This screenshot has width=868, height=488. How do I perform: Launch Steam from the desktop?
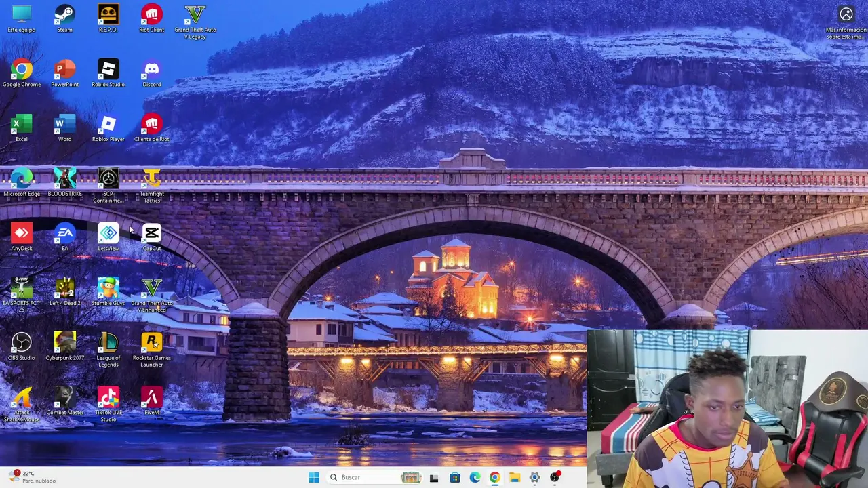coord(64,18)
